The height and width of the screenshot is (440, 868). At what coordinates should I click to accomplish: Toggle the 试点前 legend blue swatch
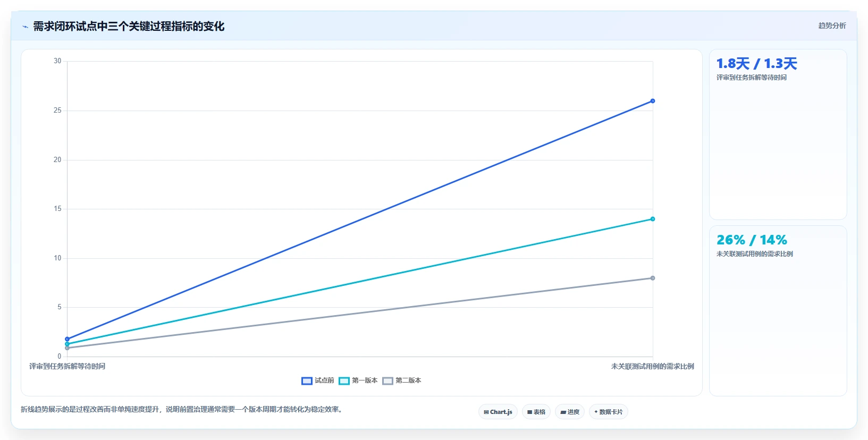tap(307, 380)
